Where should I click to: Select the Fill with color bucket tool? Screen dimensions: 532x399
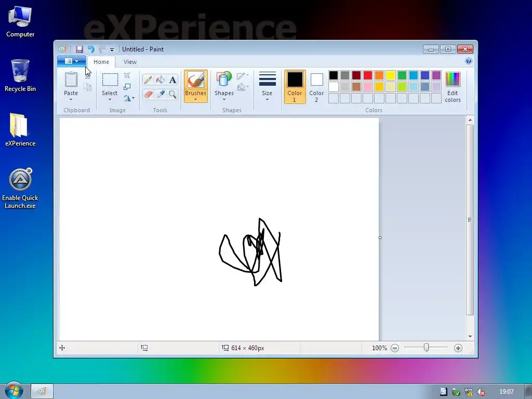click(160, 79)
